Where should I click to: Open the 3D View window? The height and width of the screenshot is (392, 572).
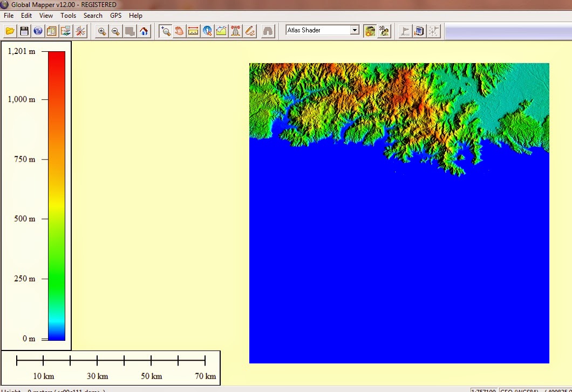384,31
